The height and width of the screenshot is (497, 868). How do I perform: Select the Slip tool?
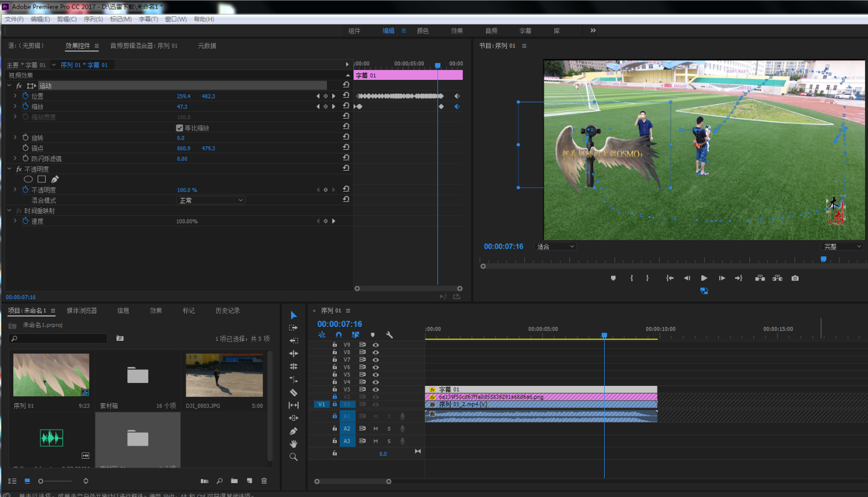pyautogui.click(x=293, y=405)
